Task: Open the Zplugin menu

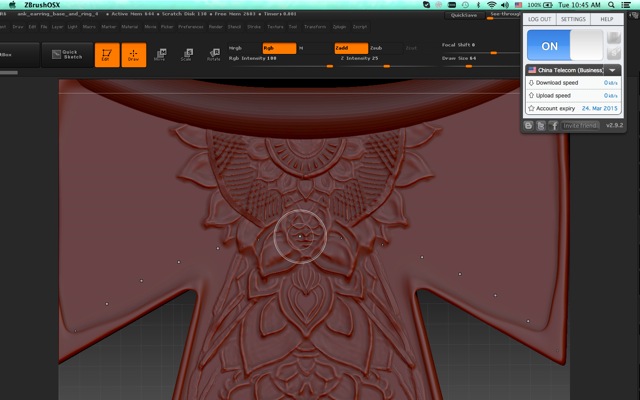Action: [x=339, y=27]
